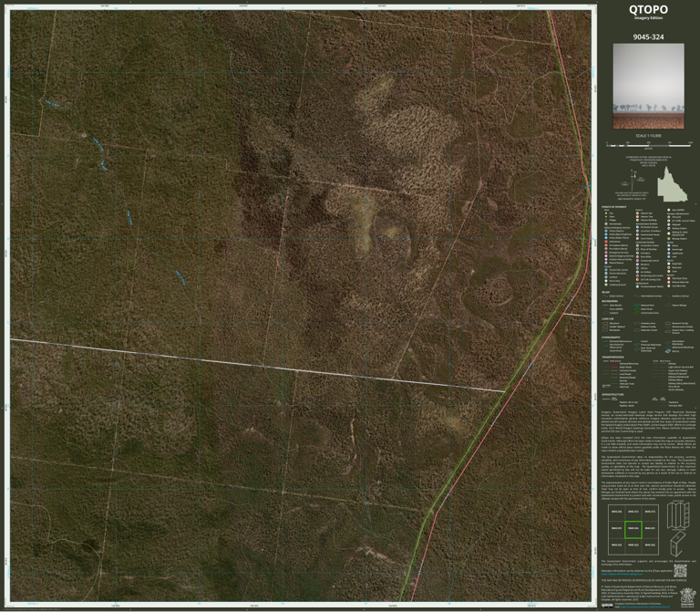Image resolution: width=700 pixels, height=612 pixels.
Task: Click the Nature Refuge legend symbol
Action: [x=668, y=306]
